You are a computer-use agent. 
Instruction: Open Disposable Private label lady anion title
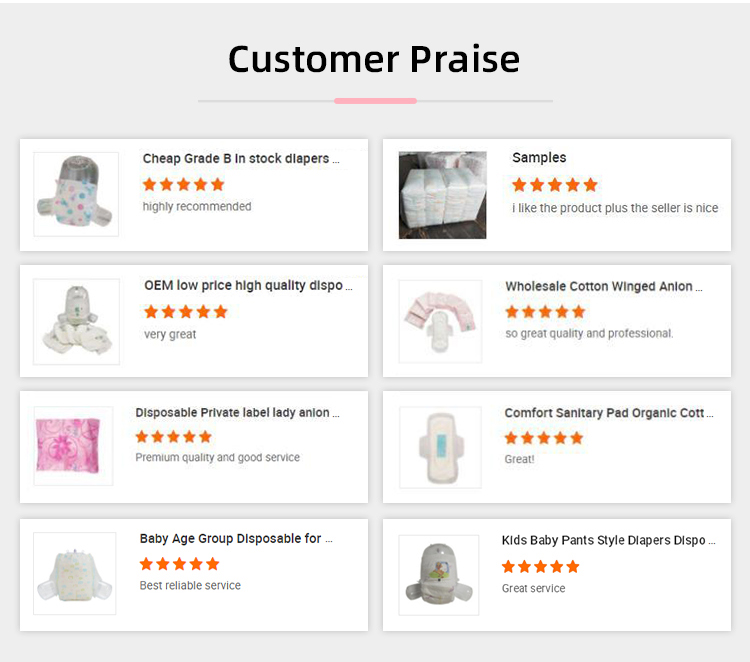tap(238, 412)
